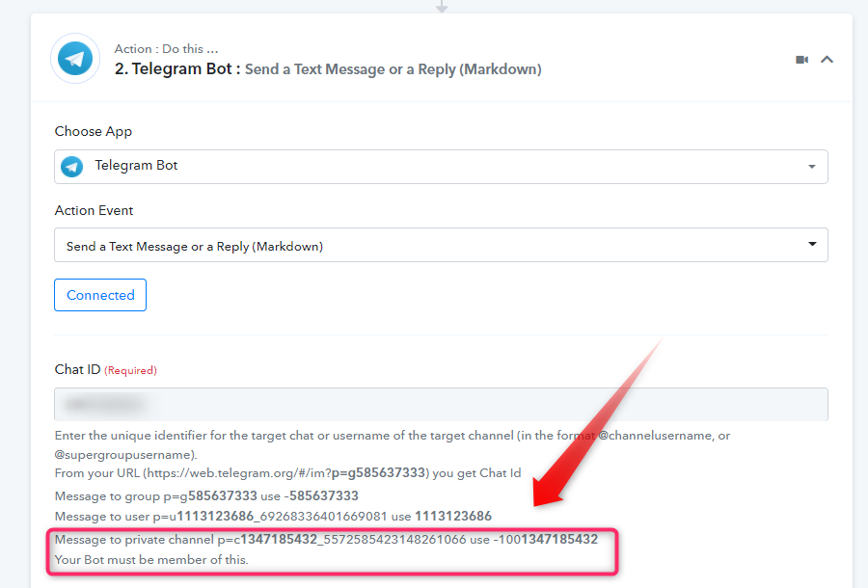Click the small Telegram icon in Choose App
This screenshot has height=588, width=868.
point(72,166)
